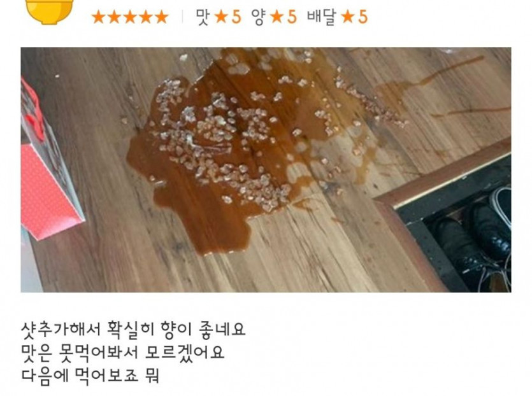Open the spilled coffee review photo
The height and width of the screenshot is (396, 532).
coord(266,170)
